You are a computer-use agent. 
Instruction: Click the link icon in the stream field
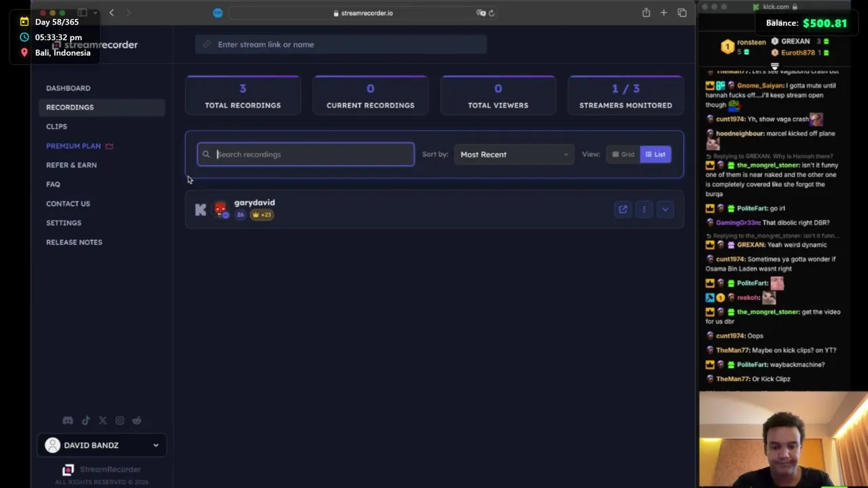click(x=208, y=45)
